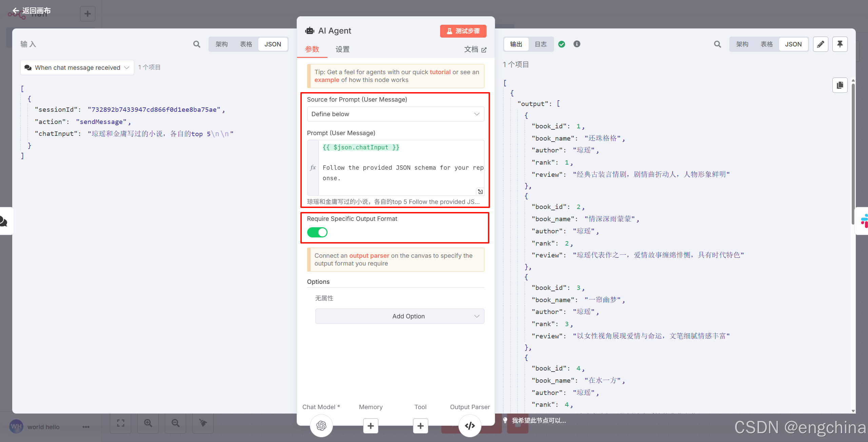Switch output view to 架构
868x442 pixels.
(742, 44)
